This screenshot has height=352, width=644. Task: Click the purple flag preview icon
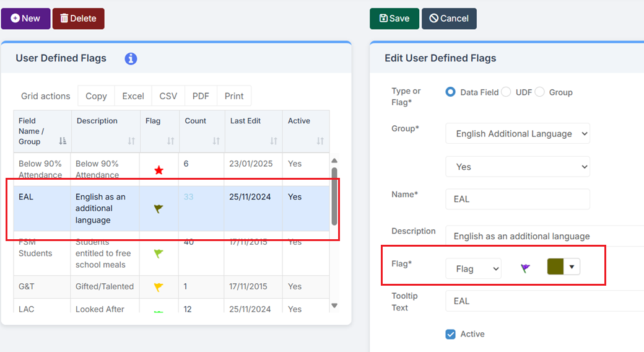[x=525, y=268]
